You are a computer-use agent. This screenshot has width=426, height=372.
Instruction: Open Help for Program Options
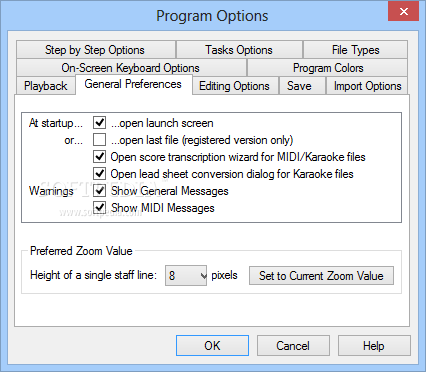click(374, 346)
